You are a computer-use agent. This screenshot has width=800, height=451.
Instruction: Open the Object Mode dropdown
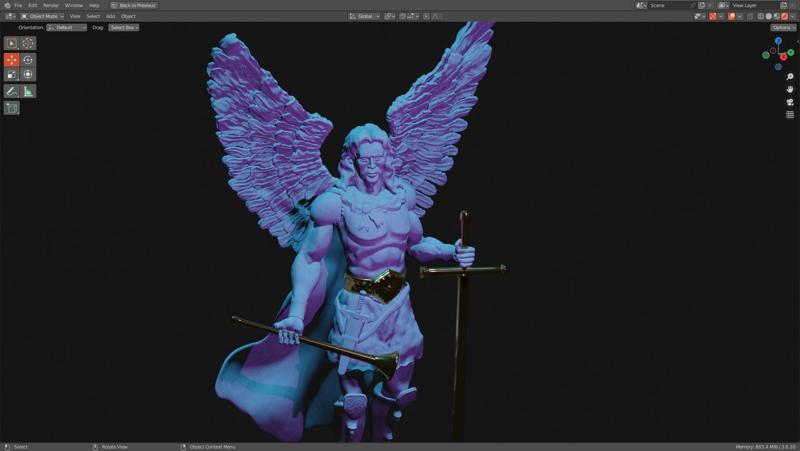click(x=42, y=16)
